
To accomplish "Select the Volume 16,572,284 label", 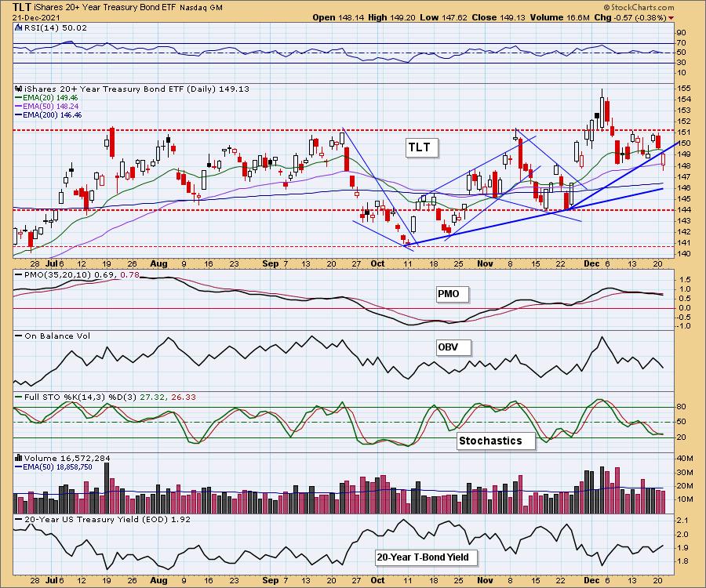I will pyautogui.click(x=67, y=458).
